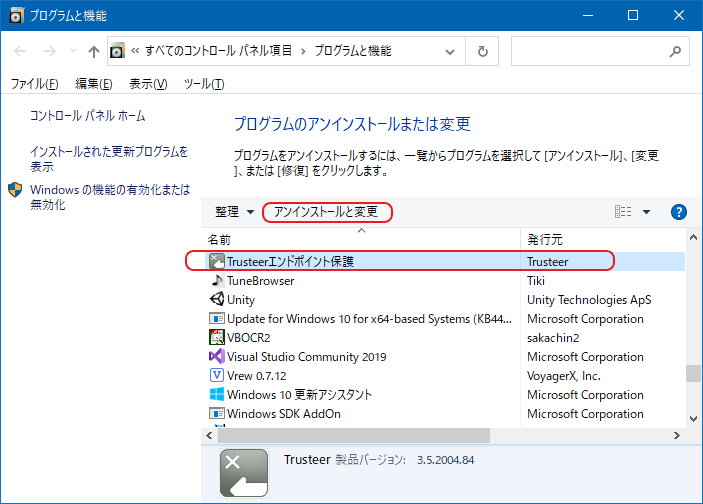The image size is (703, 504).
Task: Select Windows 10 更新アシスタント entry
Action: (x=299, y=395)
